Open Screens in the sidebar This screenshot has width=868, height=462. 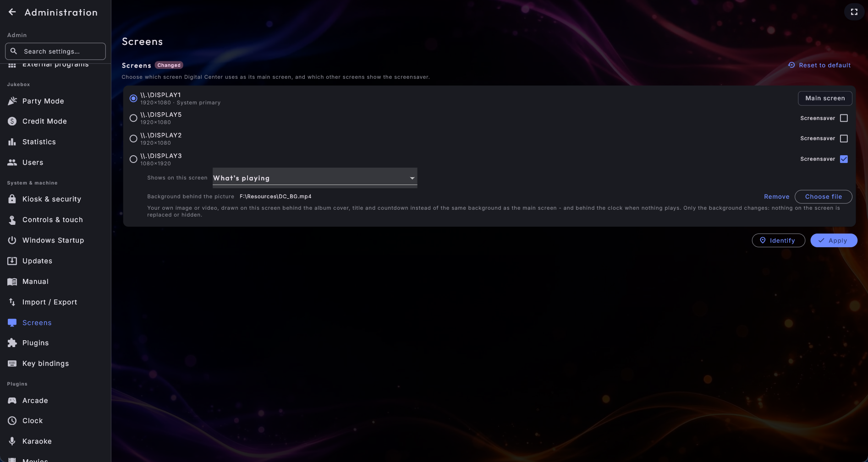point(55,323)
